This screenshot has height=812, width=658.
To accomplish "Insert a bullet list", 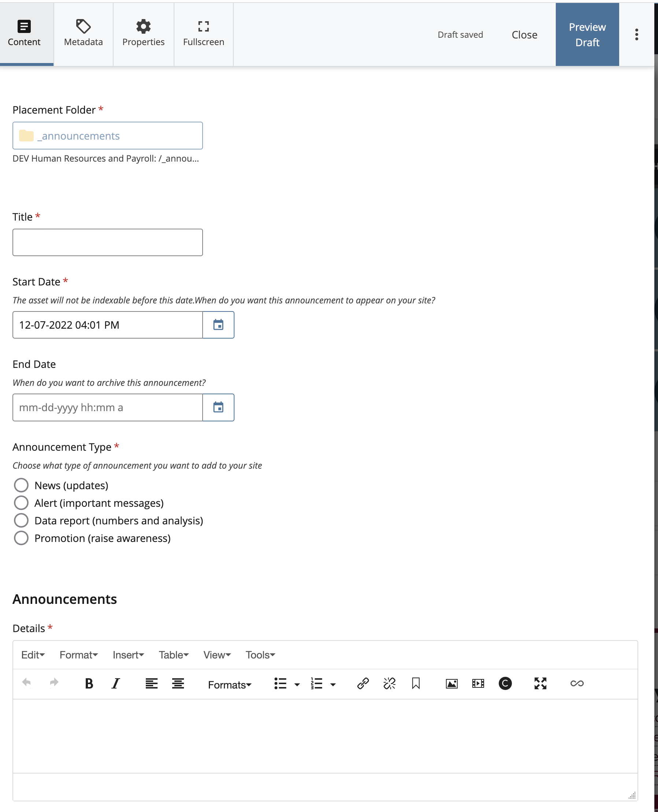I will pos(281,683).
